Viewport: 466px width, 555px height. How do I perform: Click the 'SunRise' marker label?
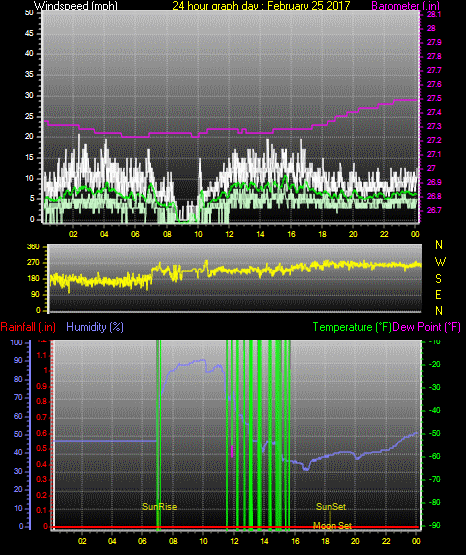coord(159,507)
